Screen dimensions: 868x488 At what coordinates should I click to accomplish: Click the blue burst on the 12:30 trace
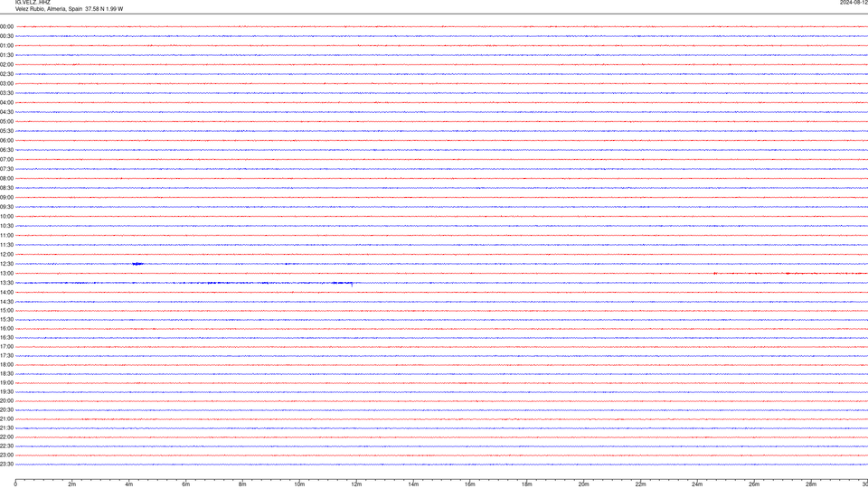137,264
